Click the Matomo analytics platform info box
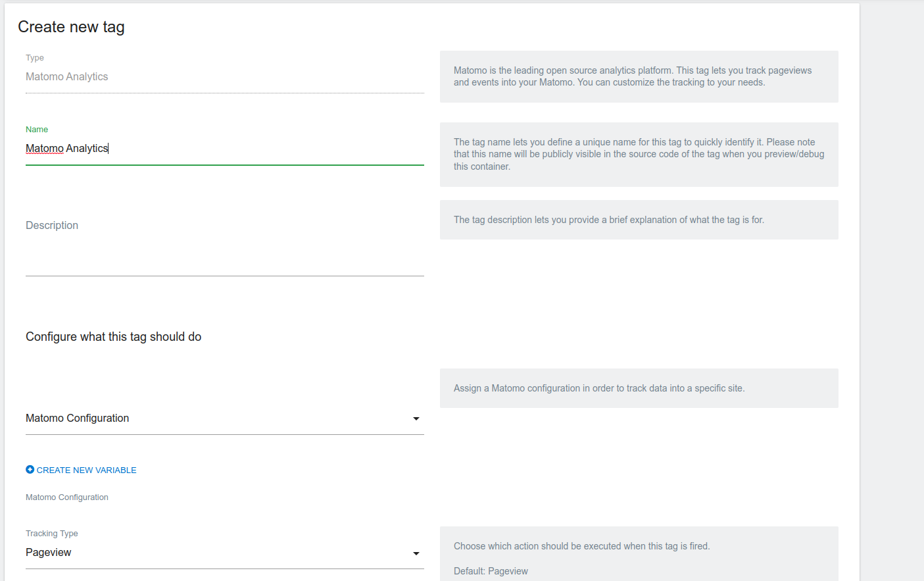Image resolution: width=924 pixels, height=581 pixels. (639, 76)
